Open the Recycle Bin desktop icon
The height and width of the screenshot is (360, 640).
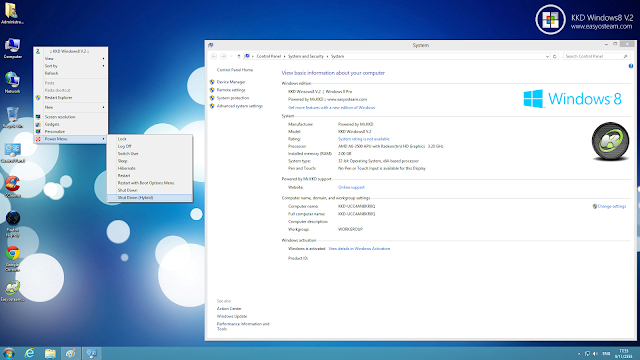pyautogui.click(x=12, y=118)
